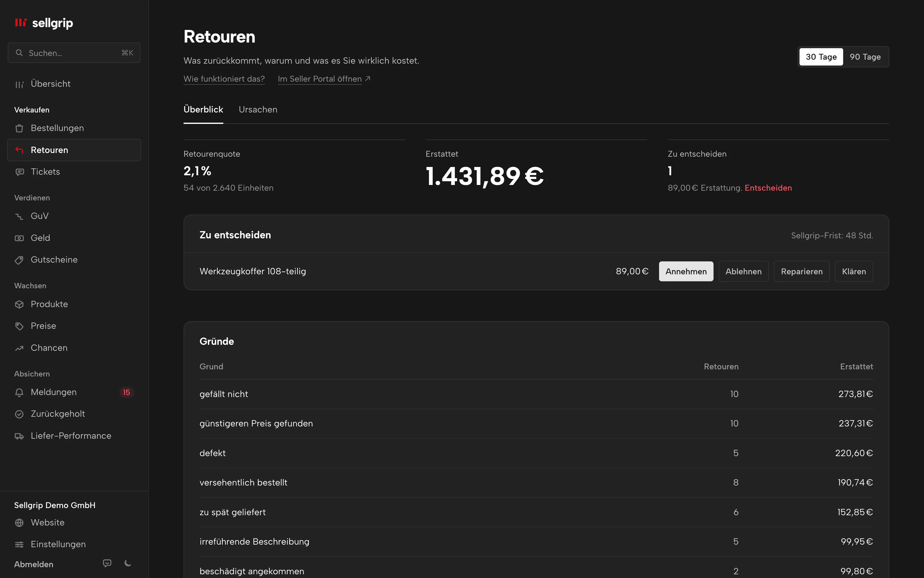Click the Meldungen bell icon
The height and width of the screenshot is (578, 924).
click(x=19, y=392)
